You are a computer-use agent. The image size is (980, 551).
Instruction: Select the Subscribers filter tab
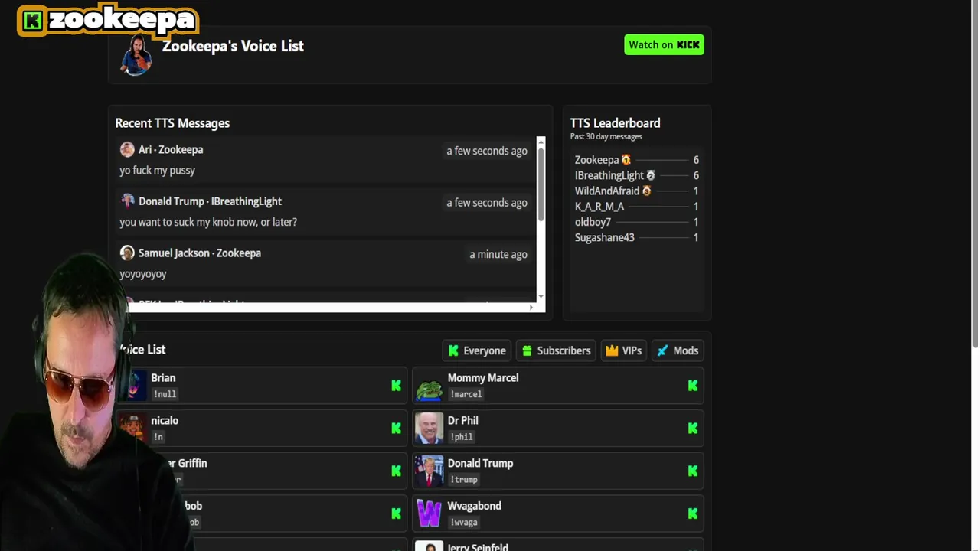point(556,350)
